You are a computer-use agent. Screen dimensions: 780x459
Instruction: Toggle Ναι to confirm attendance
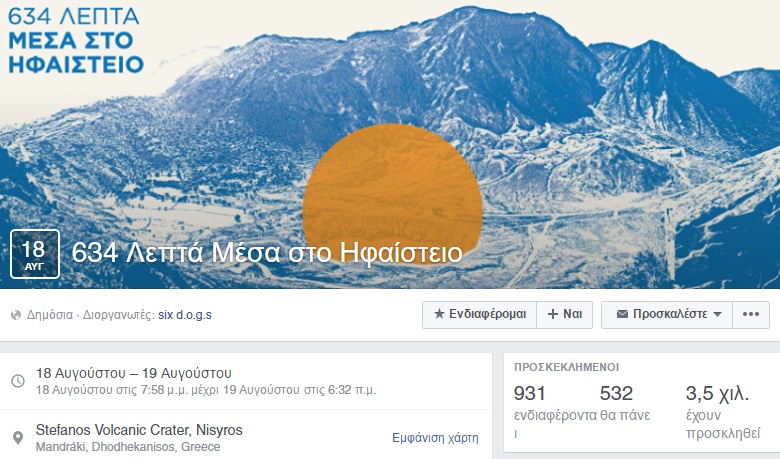click(565, 314)
